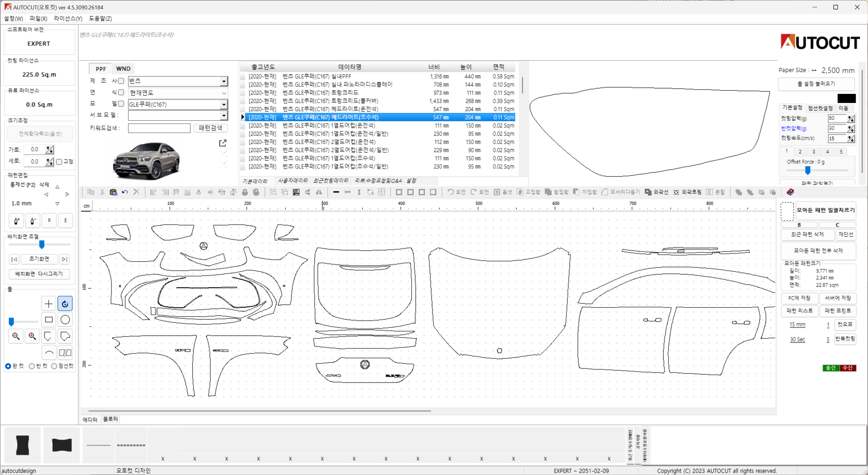Image resolution: width=868 pixels, height=475 pixels.
Task: Click the 모아둔 패턴 전부 삭제 button
Action: [x=818, y=251]
